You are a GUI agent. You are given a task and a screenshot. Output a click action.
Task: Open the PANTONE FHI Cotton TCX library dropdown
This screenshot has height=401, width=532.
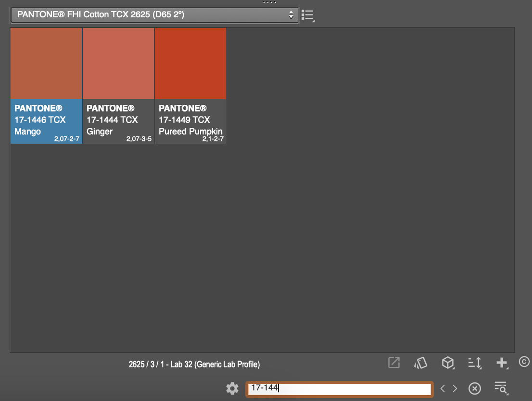[x=155, y=15]
